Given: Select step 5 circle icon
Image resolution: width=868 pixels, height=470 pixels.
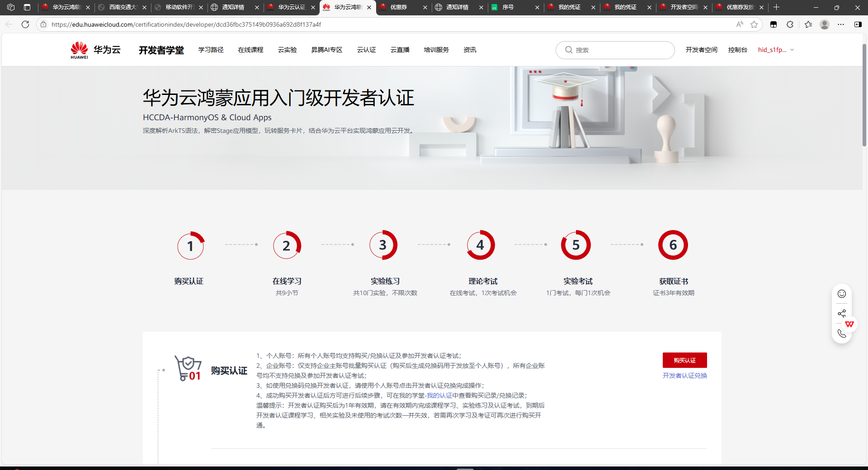Looking at the screenshot, I should pos(576,245).
